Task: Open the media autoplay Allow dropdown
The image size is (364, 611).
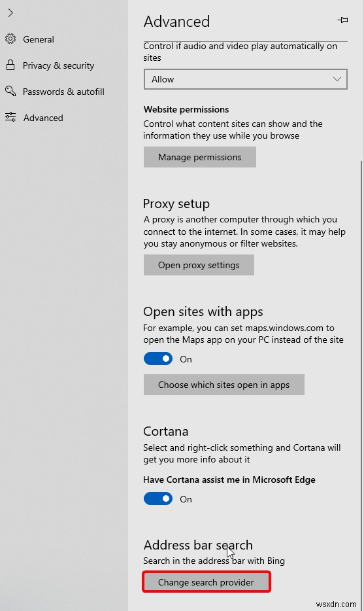Action: (245, 79)
